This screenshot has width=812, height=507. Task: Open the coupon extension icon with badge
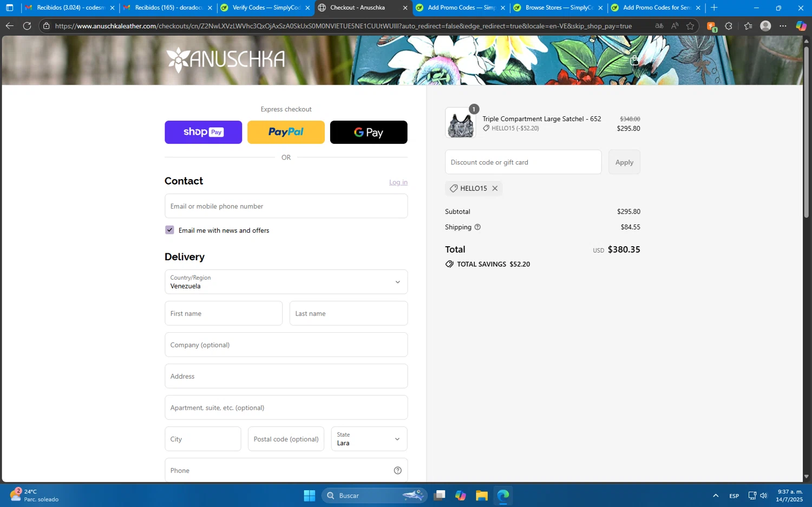pos(711,27)
